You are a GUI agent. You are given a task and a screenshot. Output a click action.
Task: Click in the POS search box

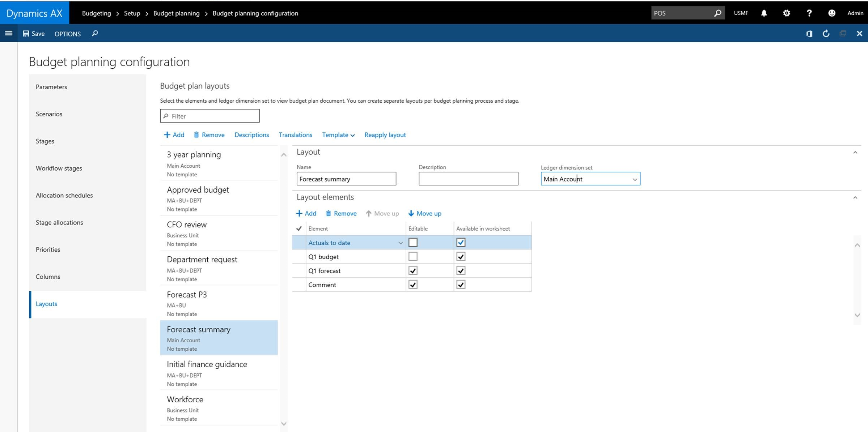(681, 13)
